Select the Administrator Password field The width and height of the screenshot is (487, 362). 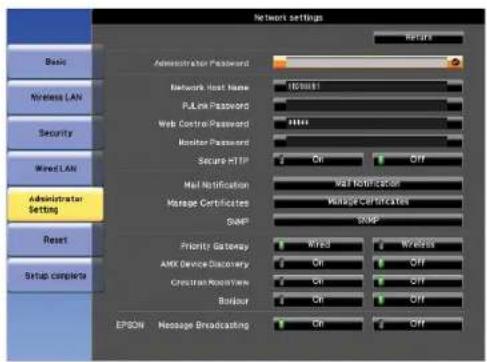368,63
